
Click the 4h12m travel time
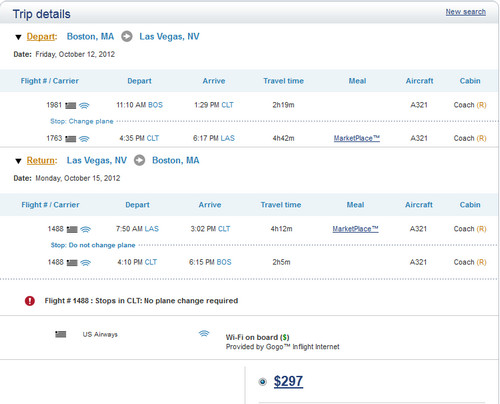[x=281, y=229]
